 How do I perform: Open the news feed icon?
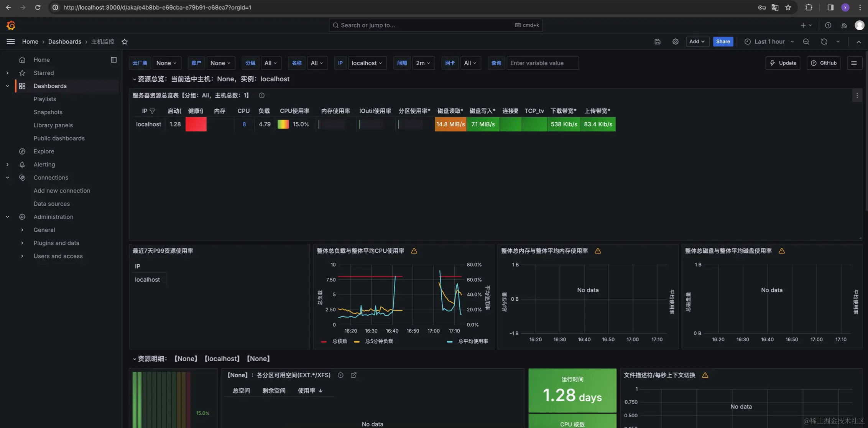(x=844, y=25)
